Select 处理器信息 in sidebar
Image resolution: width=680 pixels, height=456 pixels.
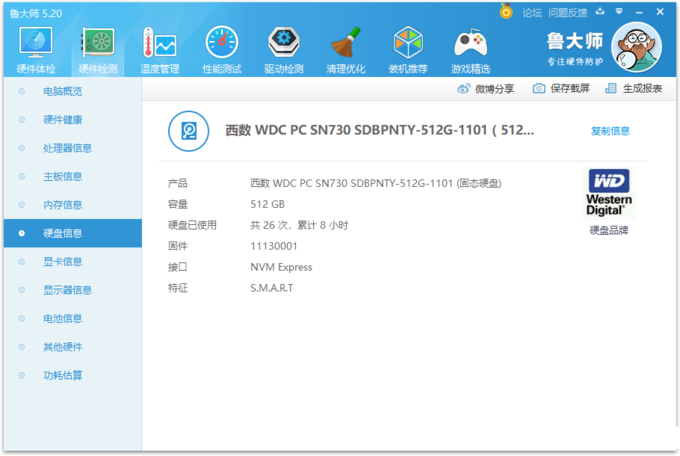73,148
